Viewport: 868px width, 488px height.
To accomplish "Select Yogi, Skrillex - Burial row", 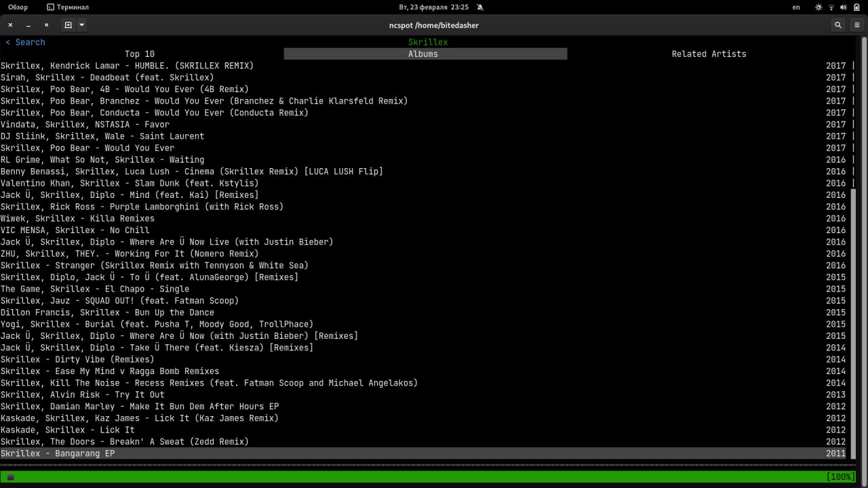I will pyautogui.click(x=423, y=324).
